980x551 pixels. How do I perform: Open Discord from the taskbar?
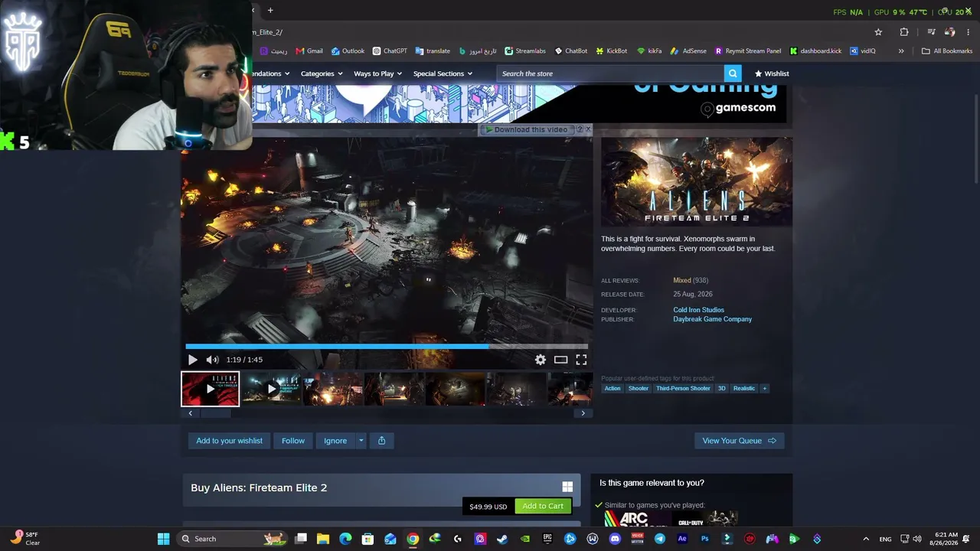pos(615,539)
